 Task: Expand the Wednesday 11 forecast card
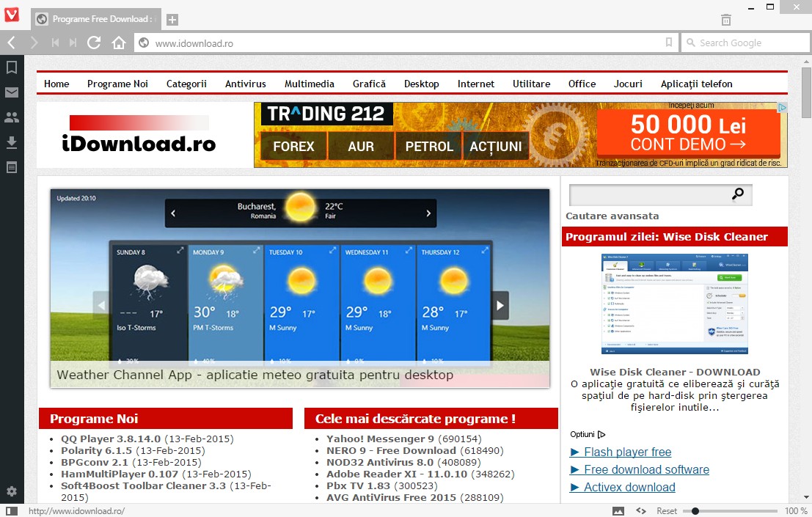coord(409,251)
